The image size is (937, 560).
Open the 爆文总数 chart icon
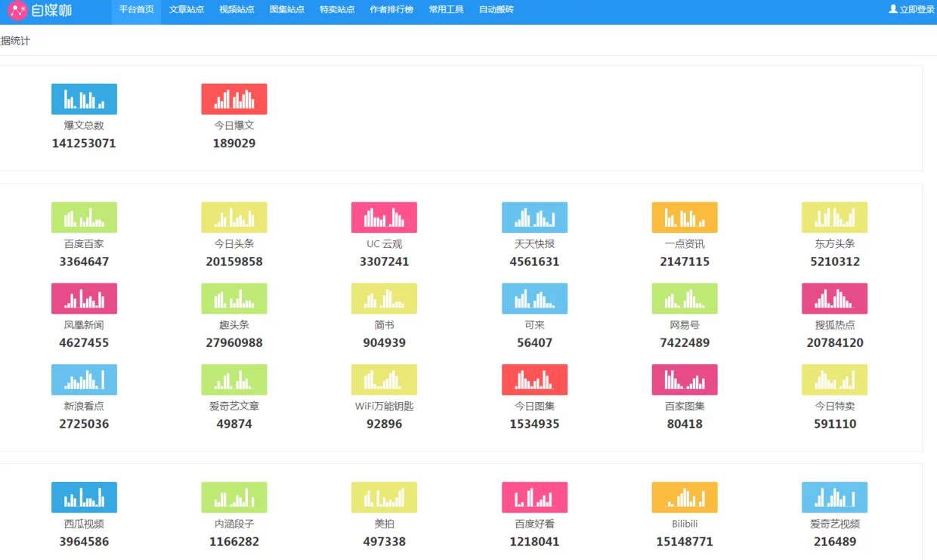click(84, 99)
